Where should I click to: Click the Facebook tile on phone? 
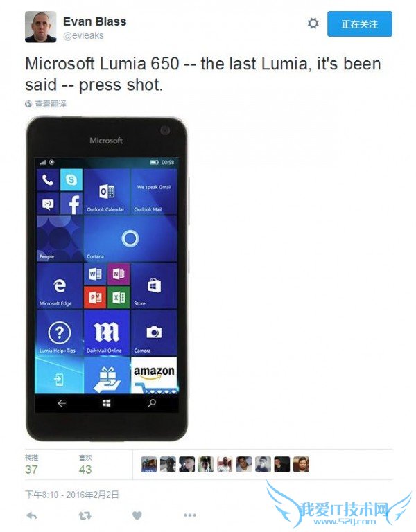tap(71, 204)
